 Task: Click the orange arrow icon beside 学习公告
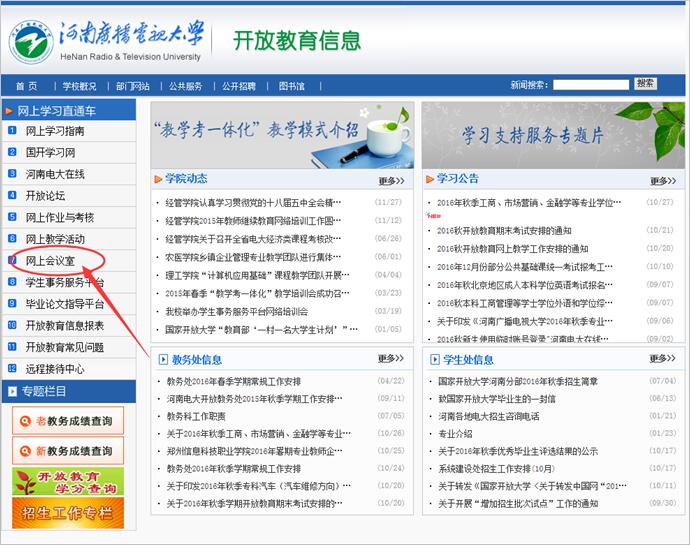(428, 179)
